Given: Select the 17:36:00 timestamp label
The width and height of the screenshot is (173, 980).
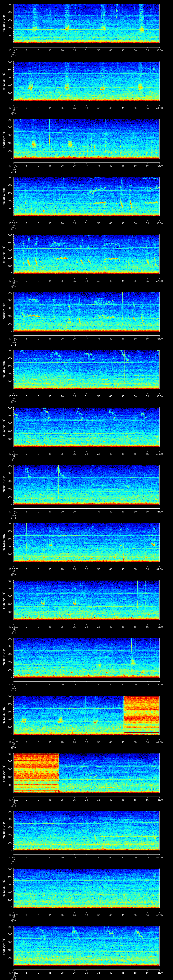Looking at the screenshot, I should click(14, 454).
